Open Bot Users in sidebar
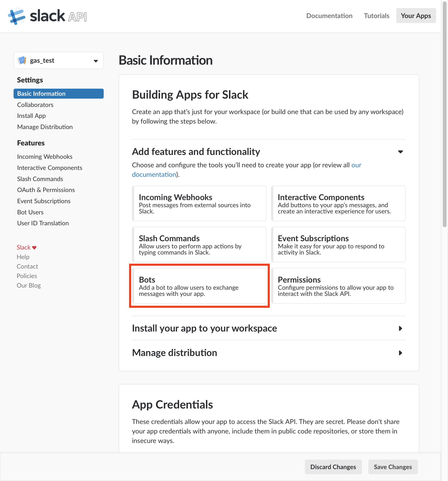 30,212
